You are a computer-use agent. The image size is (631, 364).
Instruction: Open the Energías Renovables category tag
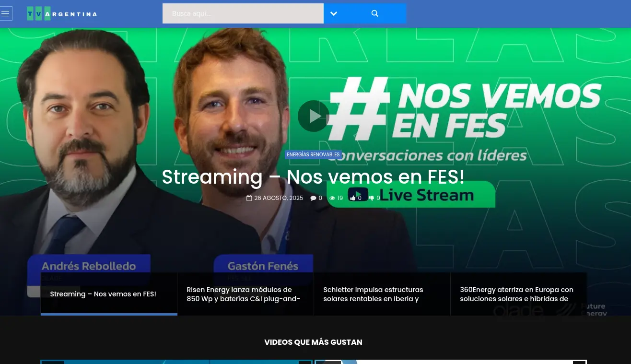pos(313,154)
